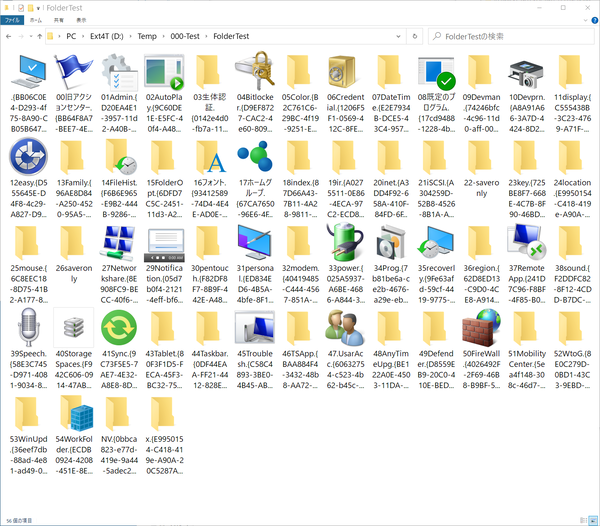The width and height of the screenshot is (600, 526).
Task: Click the 54WorkFolder building folder icon
Action: tap(77, 414)
